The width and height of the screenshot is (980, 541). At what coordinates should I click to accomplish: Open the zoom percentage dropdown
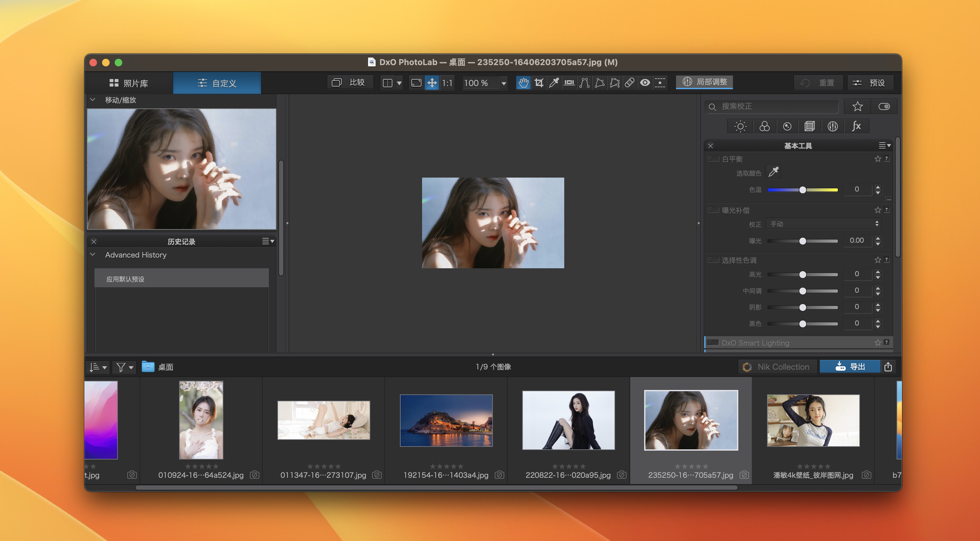(504, 83)
